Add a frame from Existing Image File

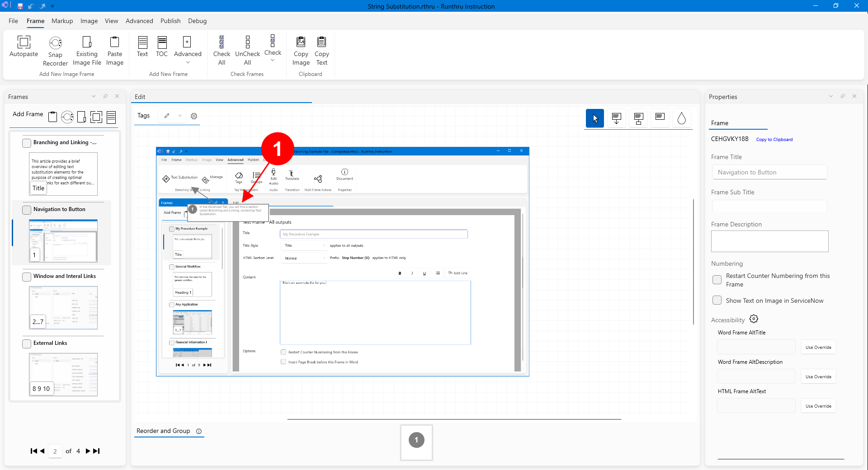click(x=87, y=42)
